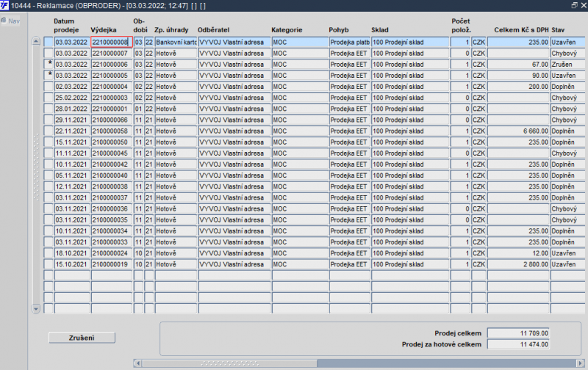Click the amount 200.00 cell
The height and width of the screenshot is (370, 588).
click(518, 87)
